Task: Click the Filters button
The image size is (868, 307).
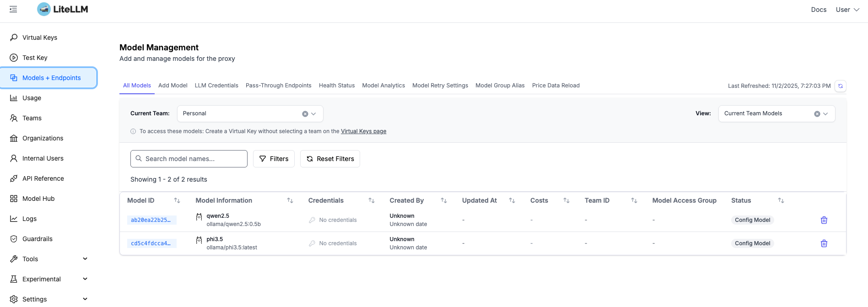Action: coord(274,159)
